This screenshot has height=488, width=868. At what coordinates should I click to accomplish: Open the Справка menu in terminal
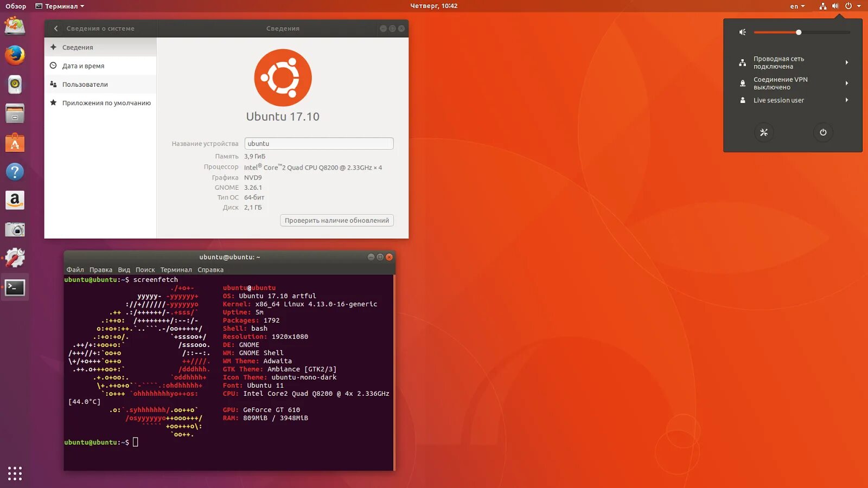click(x=210, y=269)
